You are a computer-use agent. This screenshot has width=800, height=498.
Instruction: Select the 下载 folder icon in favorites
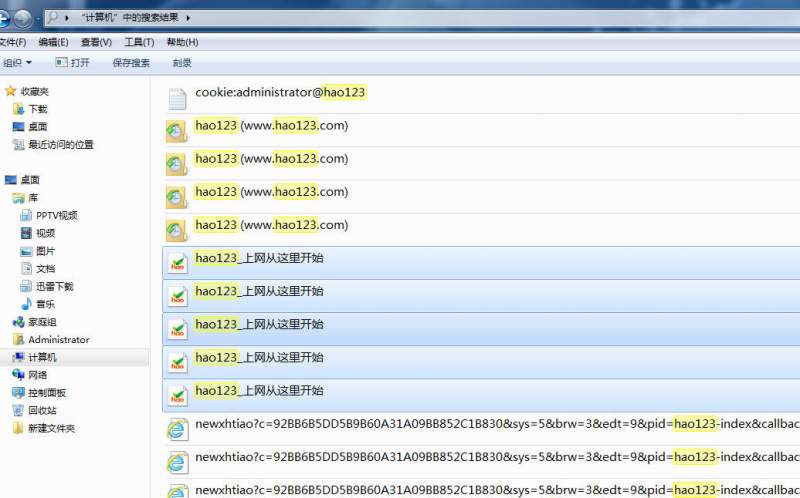pyautogui.click(x=18, y=109)
